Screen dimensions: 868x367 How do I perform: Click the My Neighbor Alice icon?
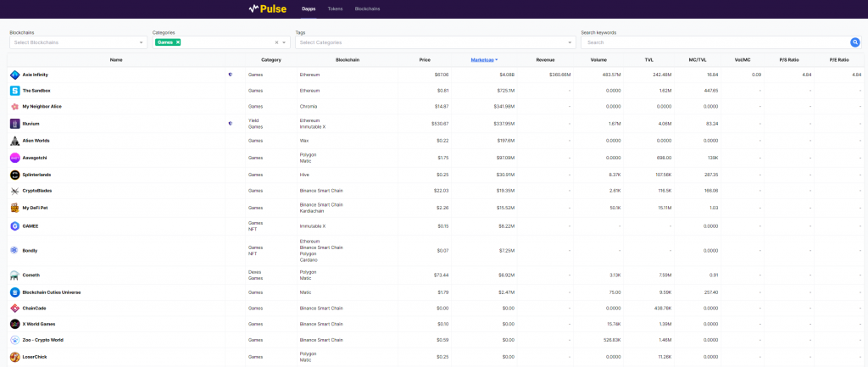tap(15, 106)
